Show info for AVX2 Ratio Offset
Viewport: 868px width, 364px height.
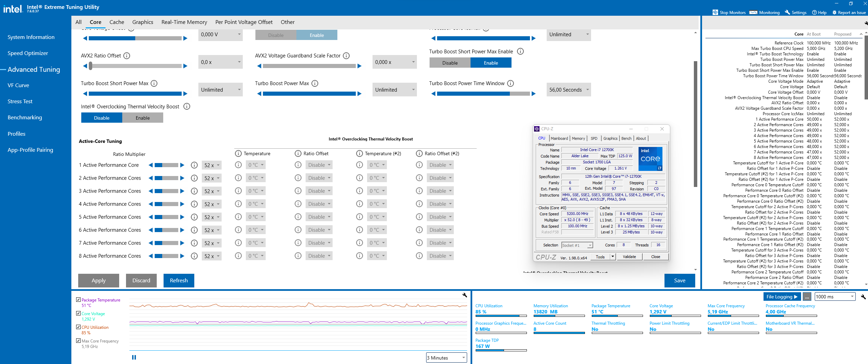(127, 56)
